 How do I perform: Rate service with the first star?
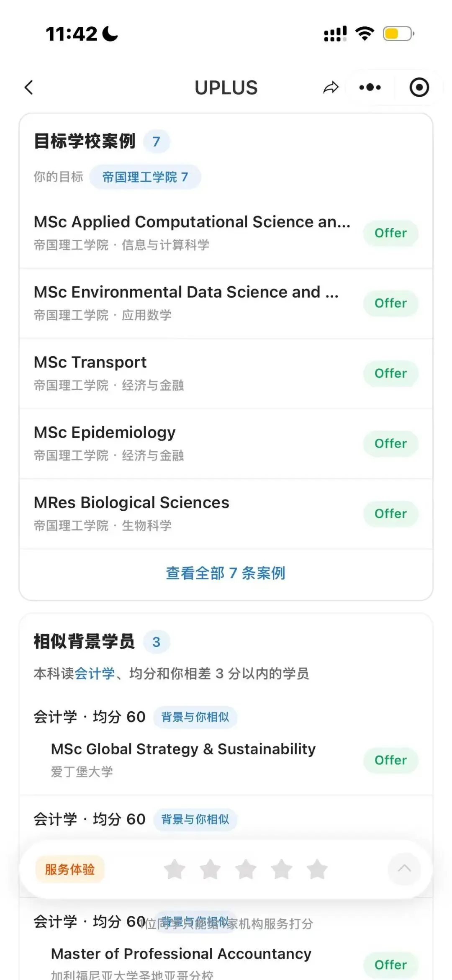(x=175, y=869)
